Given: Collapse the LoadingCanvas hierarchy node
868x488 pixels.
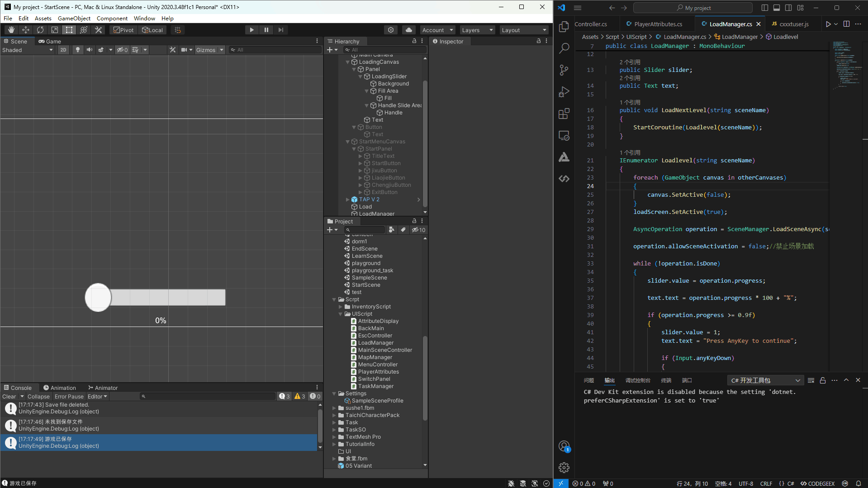Looking at the screenshot, I should tap(348, 62).
